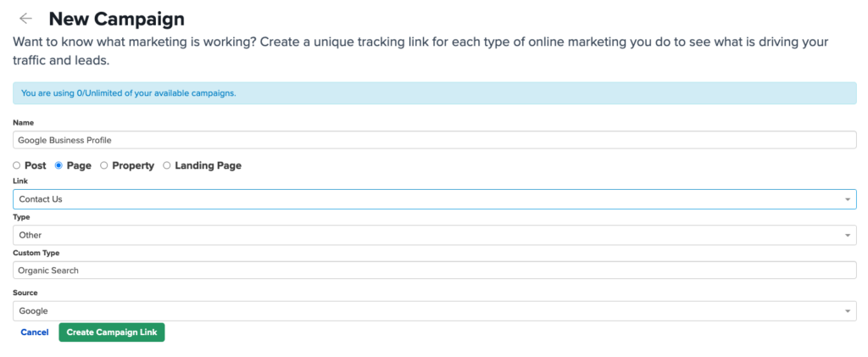
Task: Click the Type dropdown arrow
Action: point(848,235)
